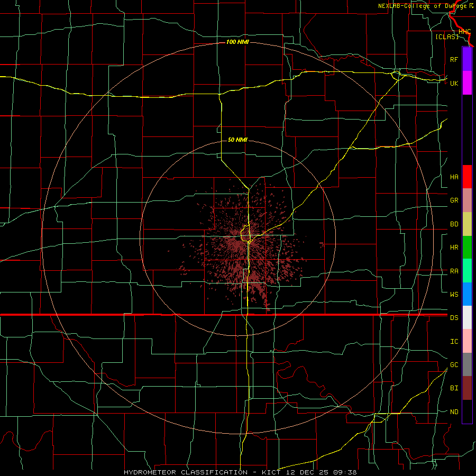Image resolution: width=476 pixels, height=476 pixels.
Task: Click the BD legend label
Action: click(x=454, y=224)
